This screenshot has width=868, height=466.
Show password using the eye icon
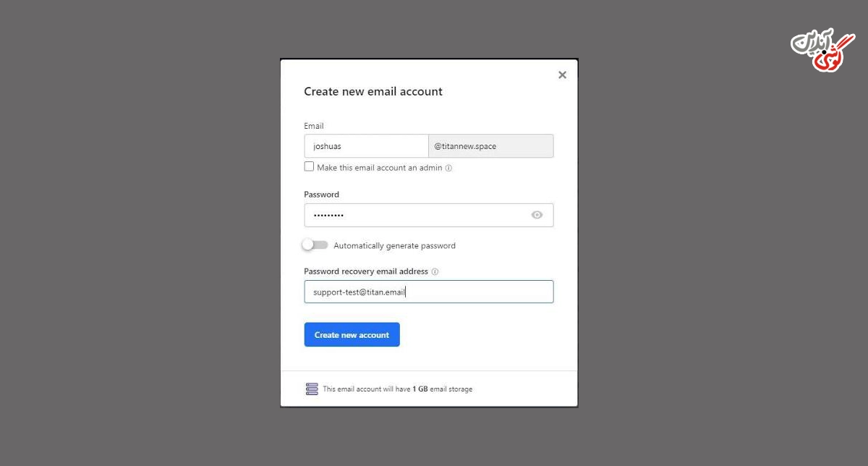[537, 215]
